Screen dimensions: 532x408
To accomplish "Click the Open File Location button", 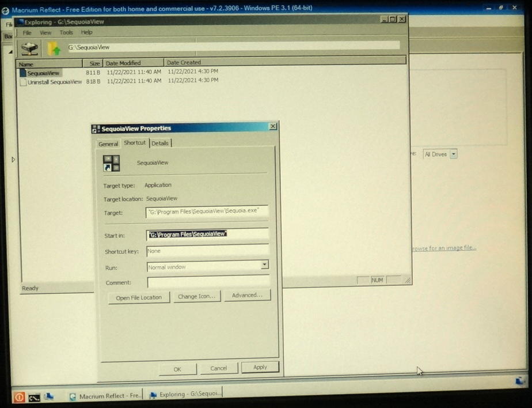I will pyautogui.click(x=139, y=298).
